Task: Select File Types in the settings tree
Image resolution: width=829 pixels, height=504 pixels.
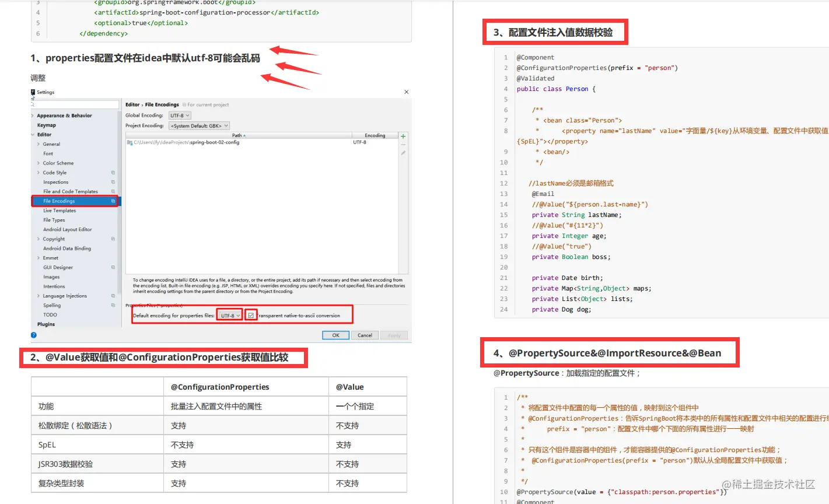Action: coord(54,220)
